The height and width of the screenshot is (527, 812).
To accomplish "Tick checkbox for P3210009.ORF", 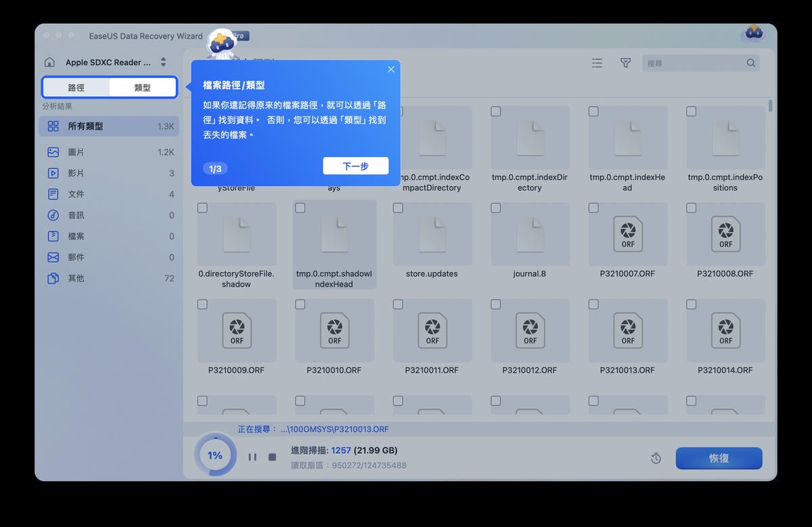I will coord(202,305).
